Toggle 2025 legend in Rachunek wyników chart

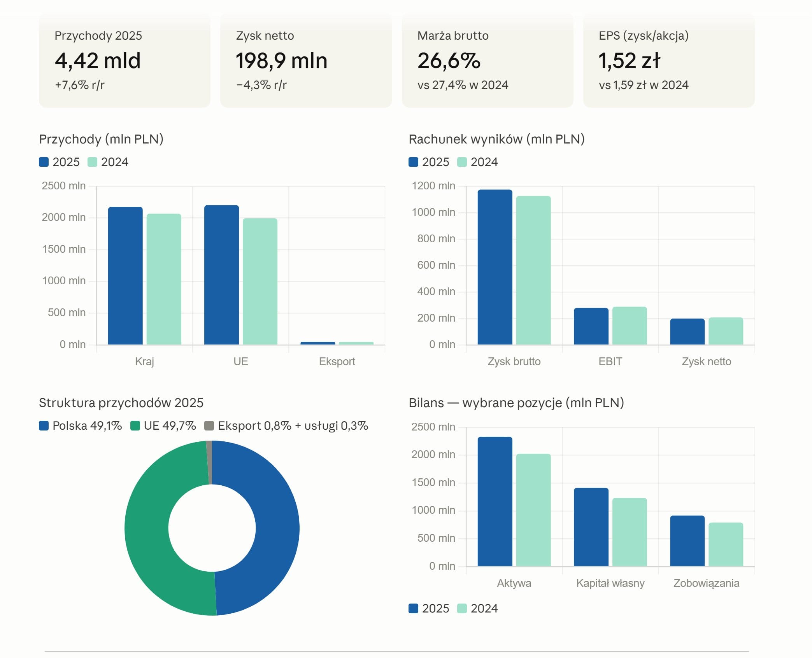pos(429,162)
